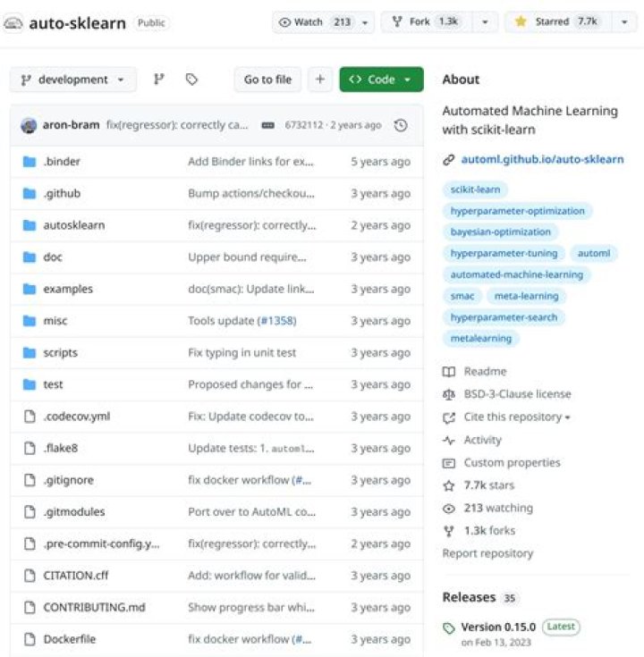Click auto-sklearn repository title
The image size is (644, 657).
[x=77, y=22]
